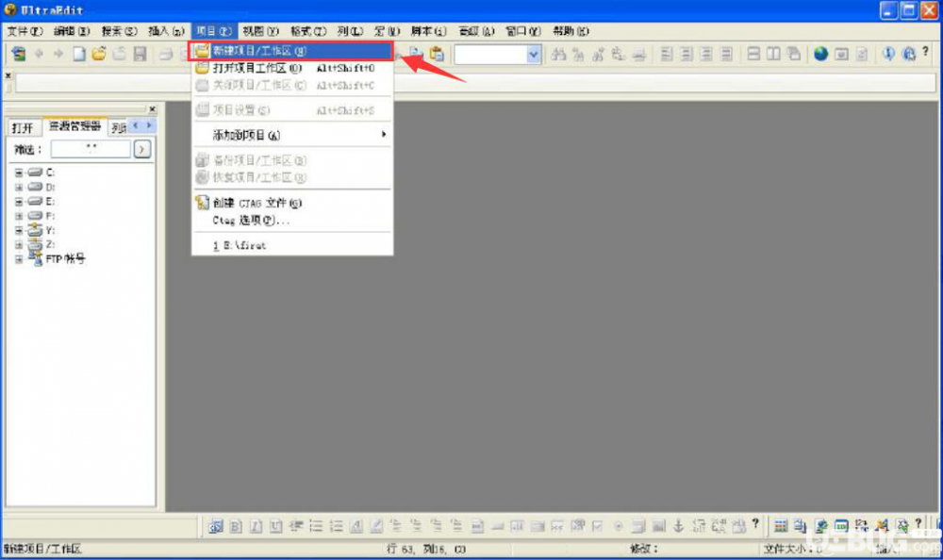The image size is (943, 560).
Task: Open the 帮助 menu
Action: (x=571, y=31)
